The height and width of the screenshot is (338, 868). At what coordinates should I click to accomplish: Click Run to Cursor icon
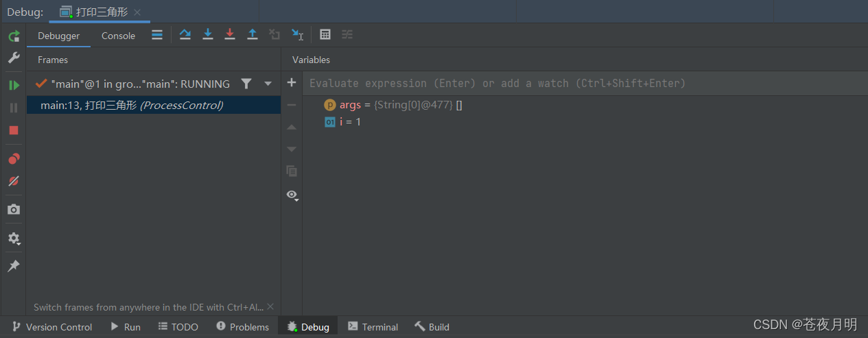point(297,34)
